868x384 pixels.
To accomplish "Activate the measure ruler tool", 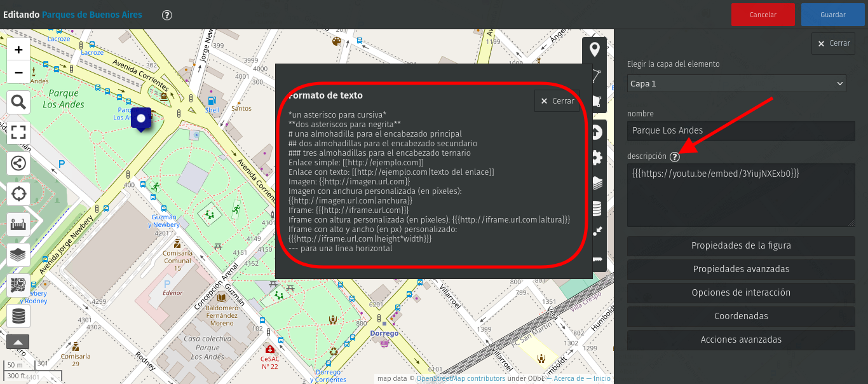I will 18,224.
